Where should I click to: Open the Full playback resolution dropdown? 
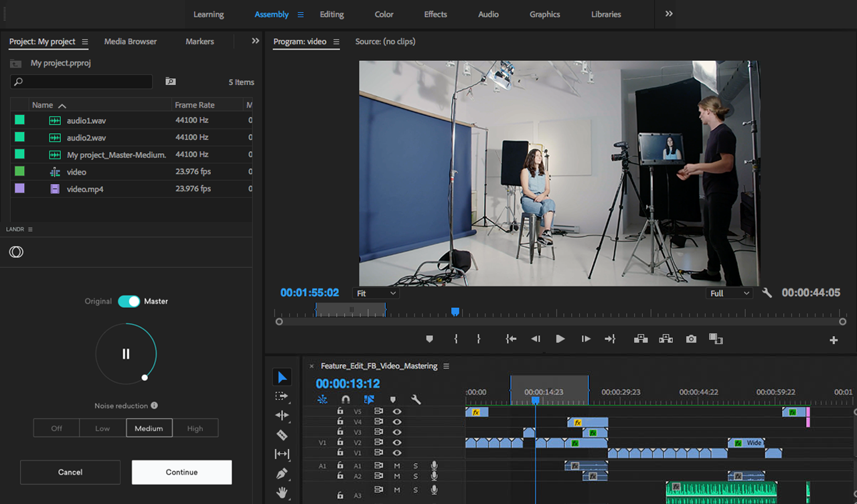click(x=730, y=293)
